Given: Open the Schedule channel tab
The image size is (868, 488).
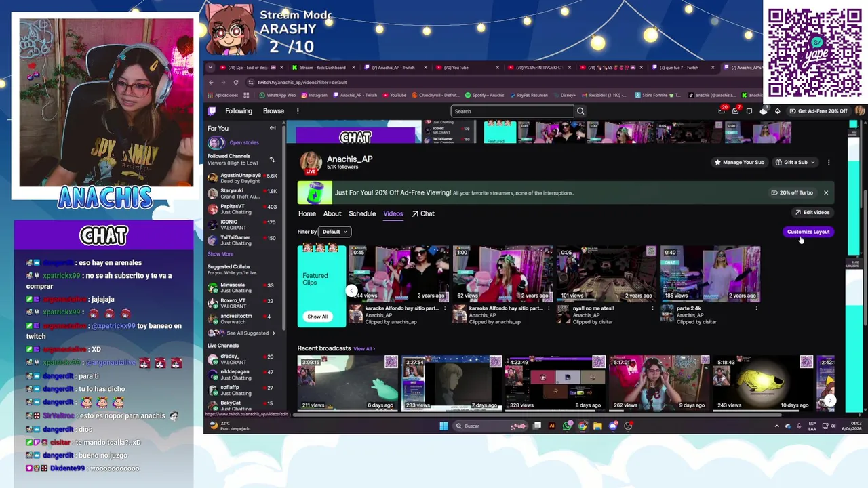Looking at the screenshot, I should tap(362, 214).
